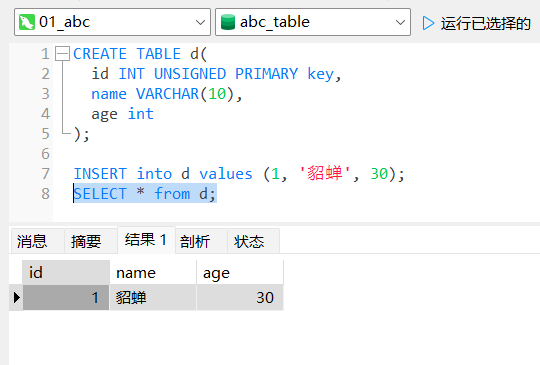Switch to the 消息 tab

click(x=37, y=241)
